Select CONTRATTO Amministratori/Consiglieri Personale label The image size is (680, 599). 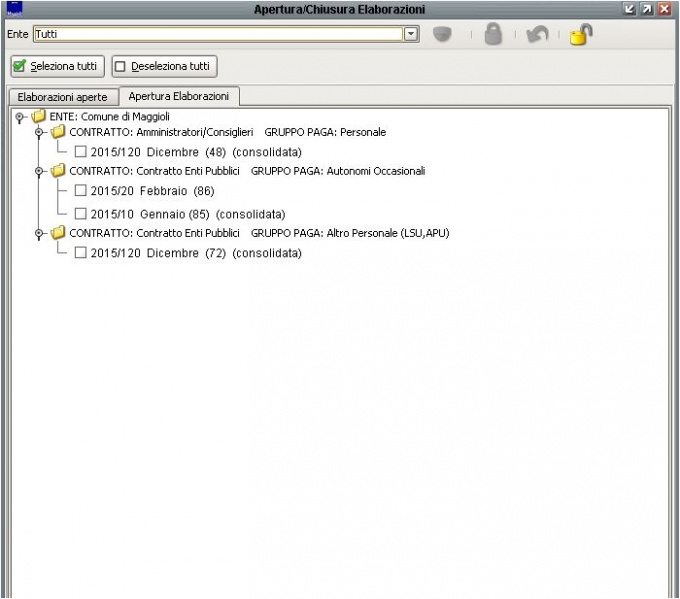(228, 132)
